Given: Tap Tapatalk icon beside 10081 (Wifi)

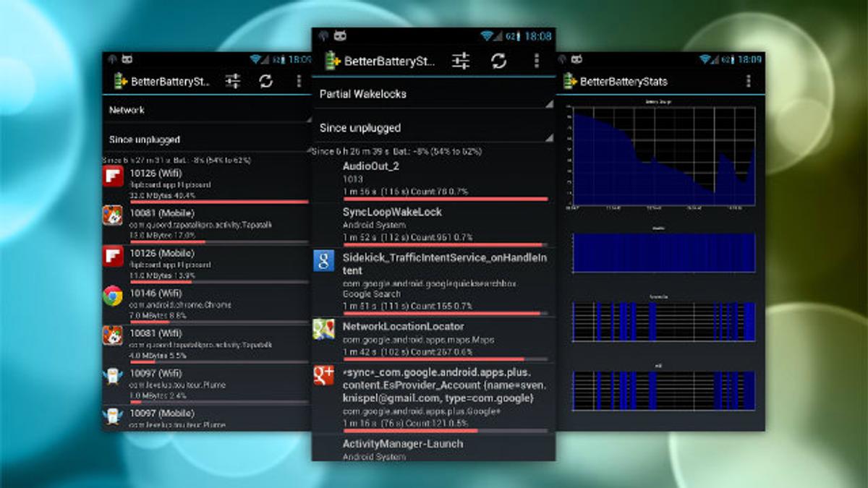Looking at the screenshot, I should [112, 335].
